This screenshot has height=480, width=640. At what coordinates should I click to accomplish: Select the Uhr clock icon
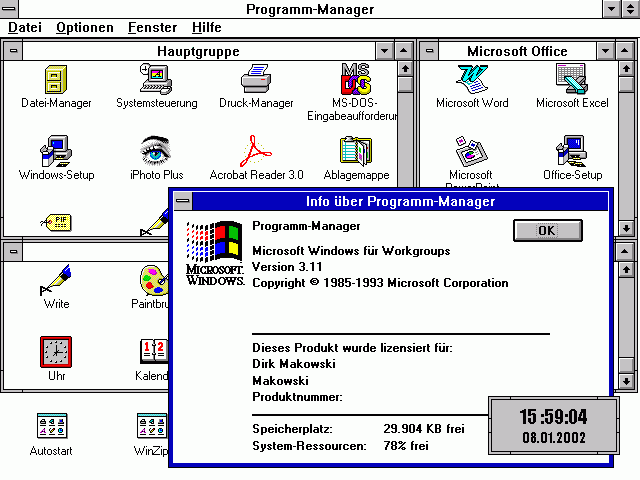click(56, 352)
